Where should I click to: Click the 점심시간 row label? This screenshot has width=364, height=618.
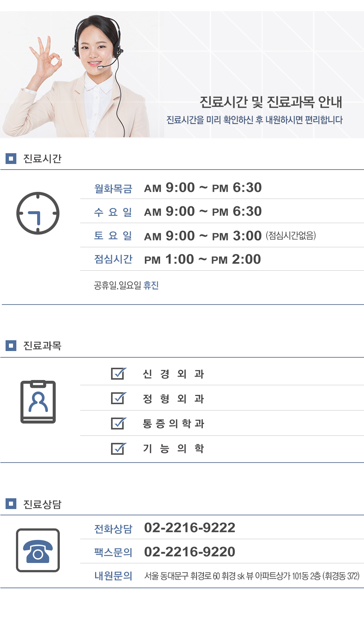tap(113, 259)
